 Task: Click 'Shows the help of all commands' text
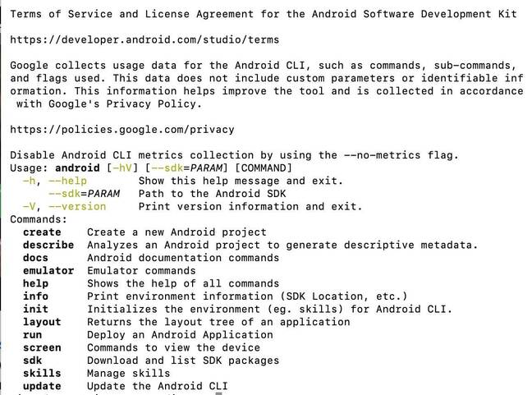[x=183, y=283]
